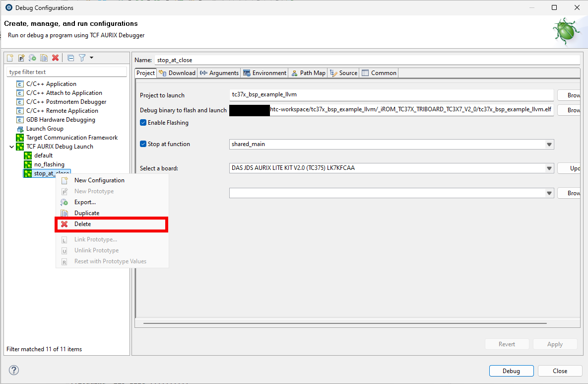Click the Collapse All toolbar icon
Image resolution: width=588 pixels, height=384 pixels.
click(70, 58)
